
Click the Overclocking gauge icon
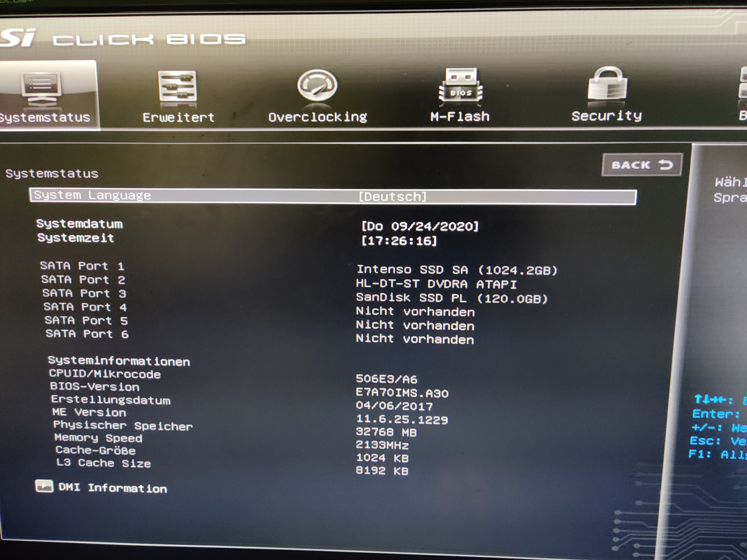pyautogui.click(x=317, y=85)
